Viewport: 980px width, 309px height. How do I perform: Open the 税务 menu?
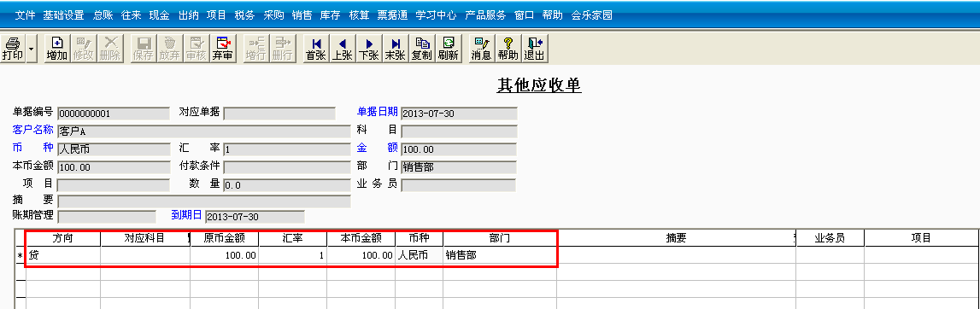244,15
